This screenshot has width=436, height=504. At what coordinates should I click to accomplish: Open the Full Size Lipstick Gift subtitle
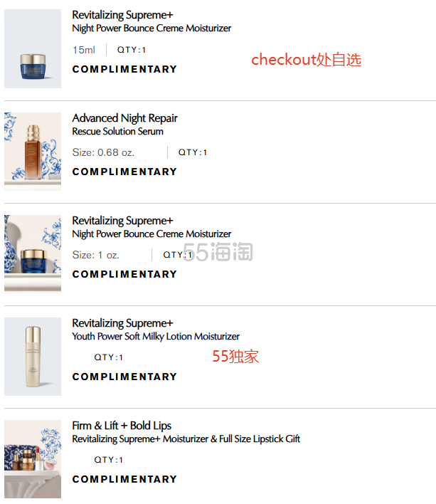click(186, 439)
